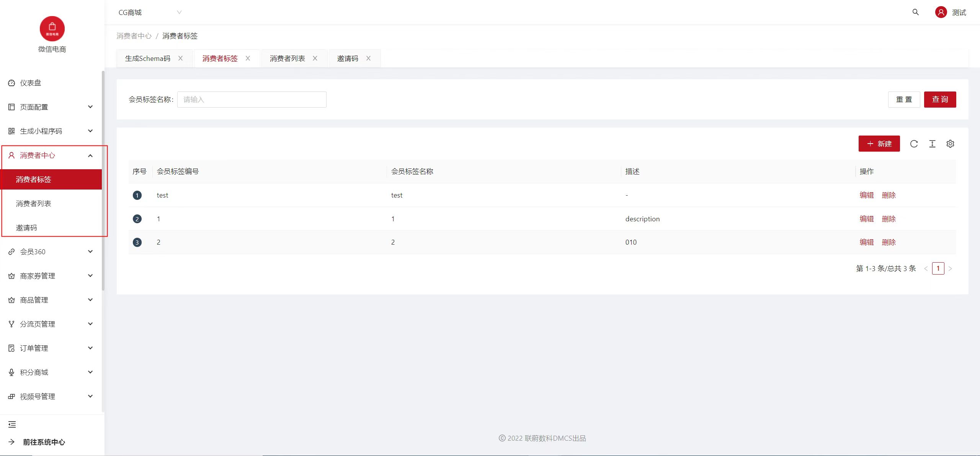Click the 订单管理 document icon

[11, 348]
